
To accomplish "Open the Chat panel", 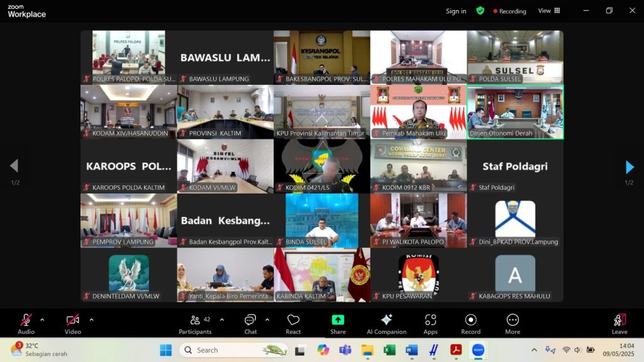I will pyautogui.click(x=250, y=324).
